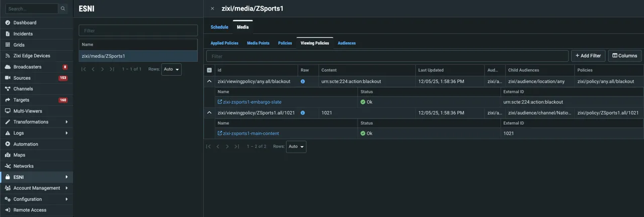Select the Viewing Policies tab
Viewport: 644px width, 217px height.
point(315,43)
